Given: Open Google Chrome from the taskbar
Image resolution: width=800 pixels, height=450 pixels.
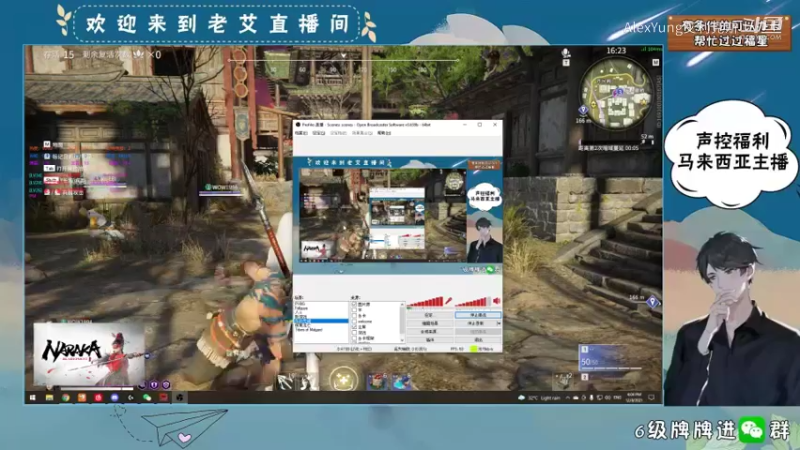Looking at the screenshot, I should pyautogui.click(x=65, y=397).
